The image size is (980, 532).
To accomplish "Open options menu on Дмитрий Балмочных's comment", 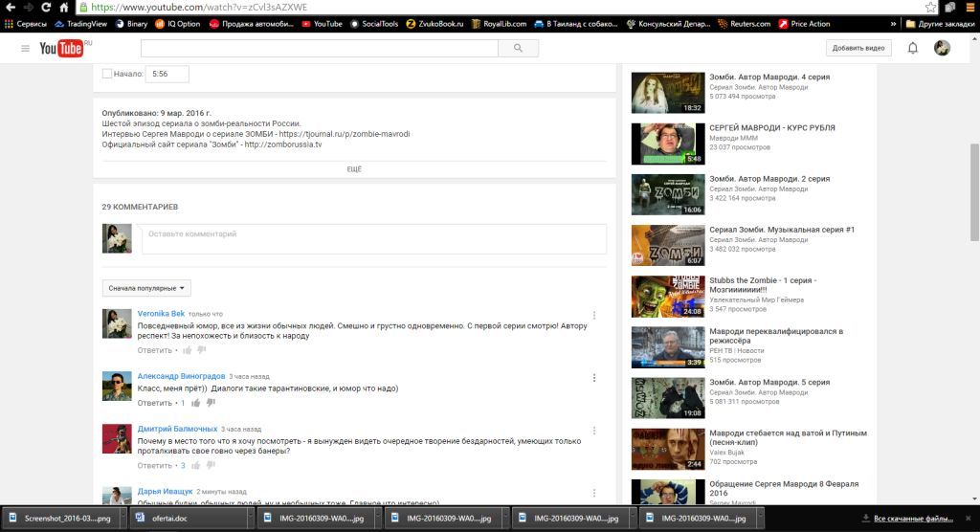I will [593, 431].
